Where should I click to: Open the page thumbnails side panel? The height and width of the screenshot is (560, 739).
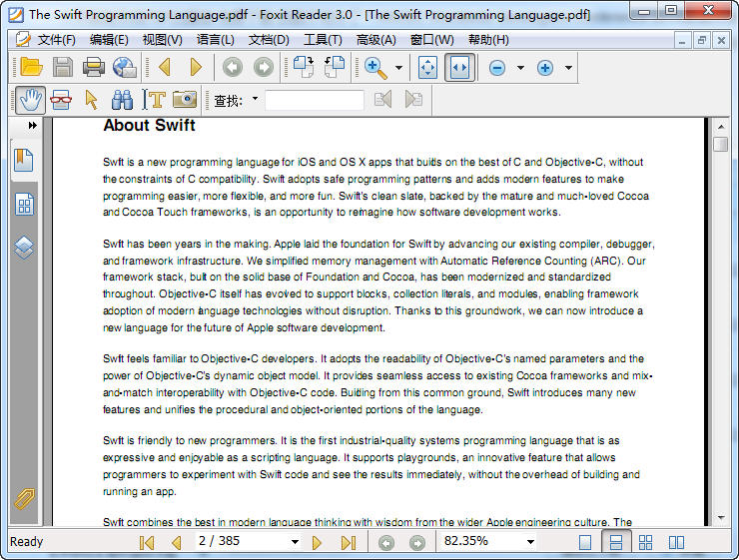tap(24, 205)
